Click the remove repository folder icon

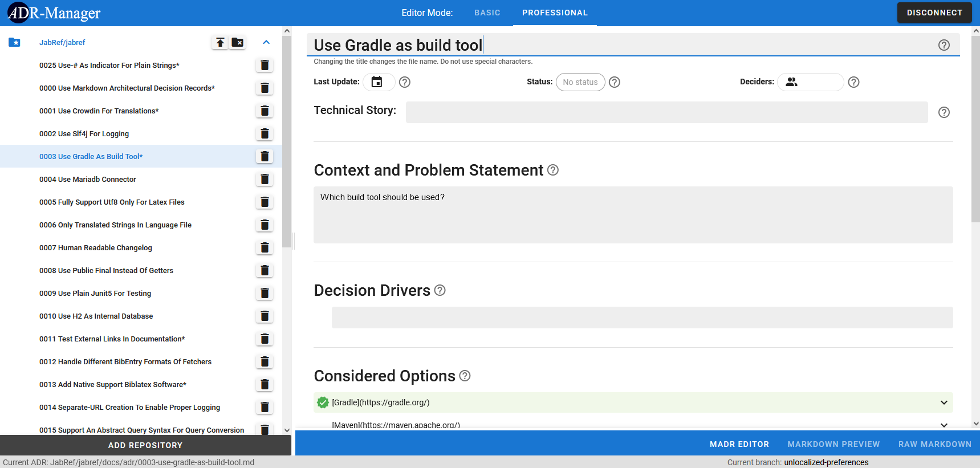[x=238, y=42]
